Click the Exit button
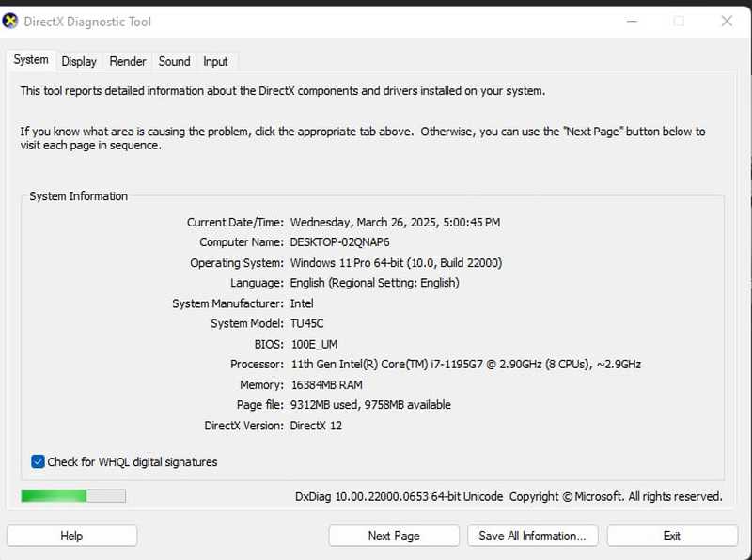The width and height of the screenshot is (752, 560). pyautogui.click(x=672, y=536)
